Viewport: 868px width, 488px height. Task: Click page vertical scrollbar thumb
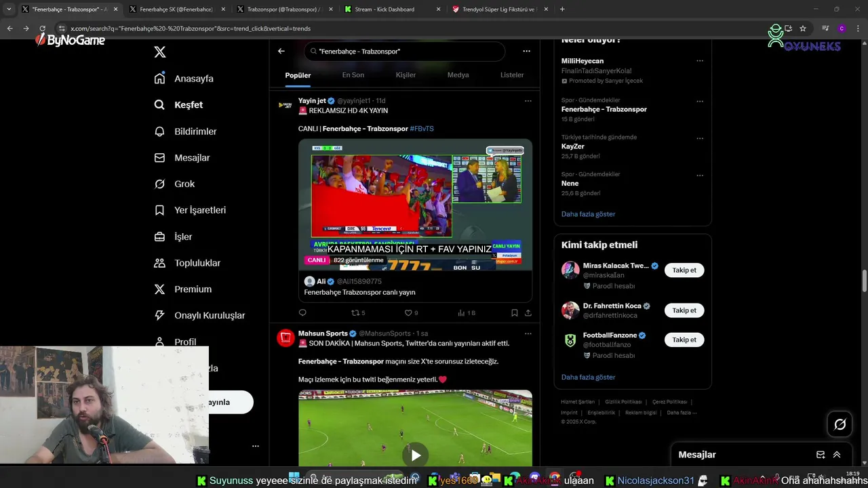point(864,281)
